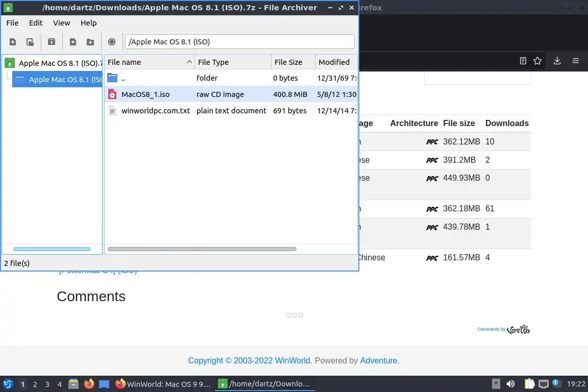
Task: Activate the File Archiver taskbar window button
Action: pos(265,384)
